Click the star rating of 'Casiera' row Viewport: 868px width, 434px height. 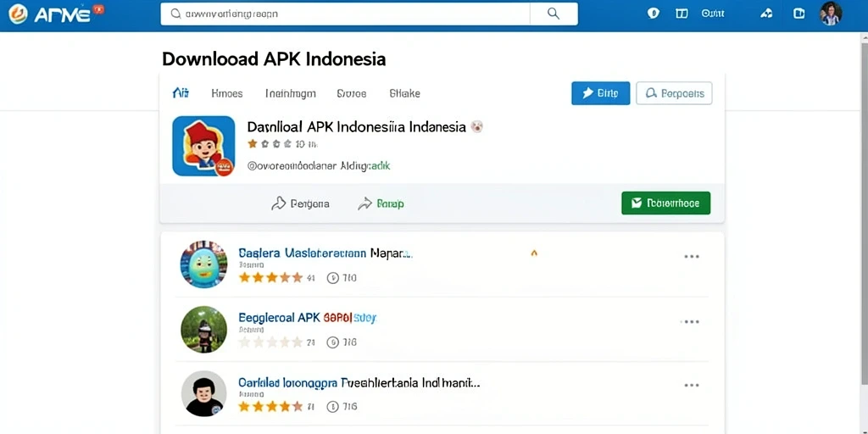tap(270, 277)
